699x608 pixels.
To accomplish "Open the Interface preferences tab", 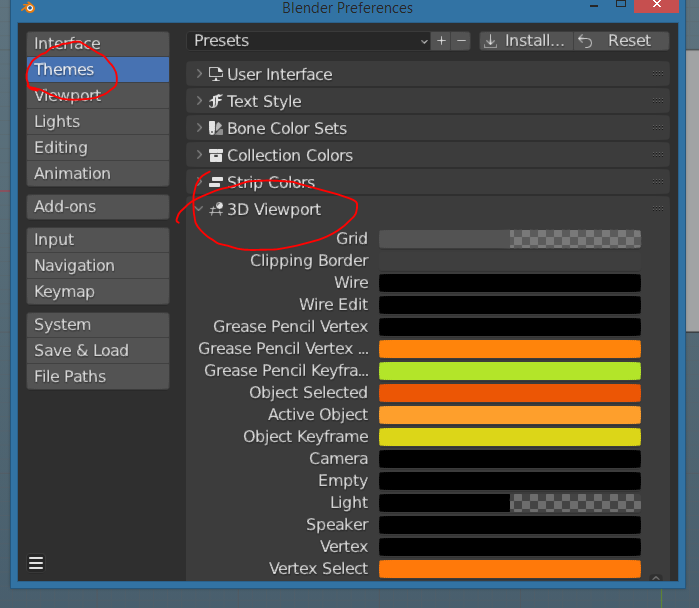I will (98, 44).
